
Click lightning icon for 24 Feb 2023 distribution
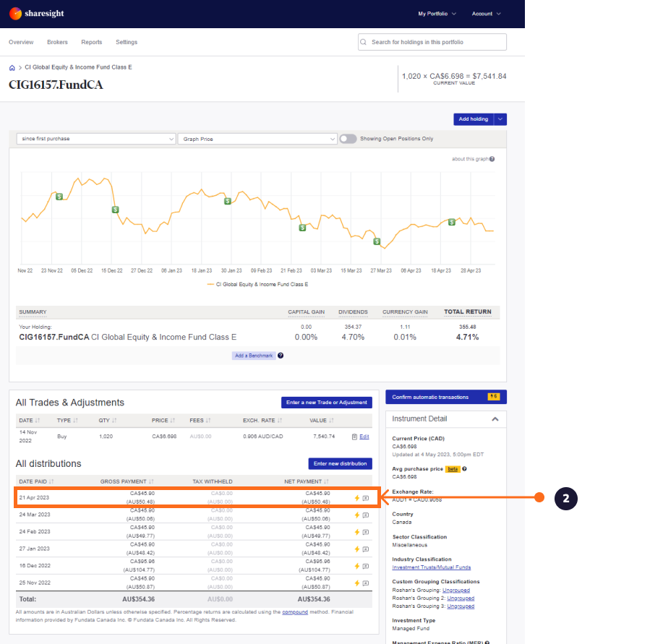click(357, 532)
